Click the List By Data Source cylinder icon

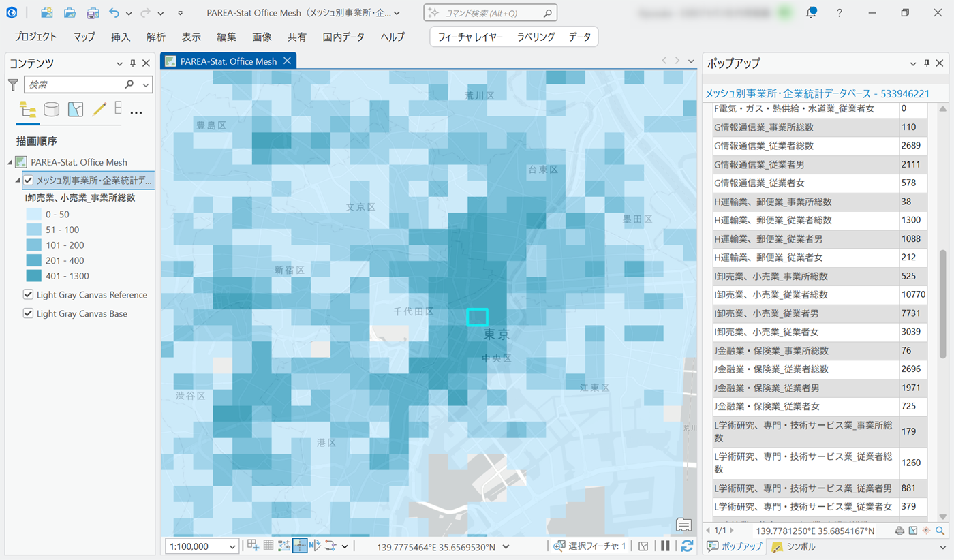(51, 110)
